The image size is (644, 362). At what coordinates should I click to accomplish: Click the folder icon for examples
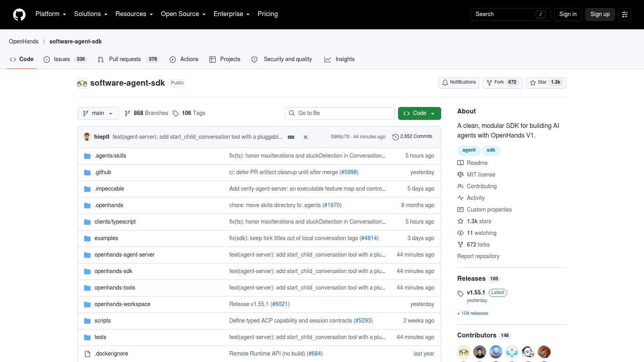coord(87,239)
